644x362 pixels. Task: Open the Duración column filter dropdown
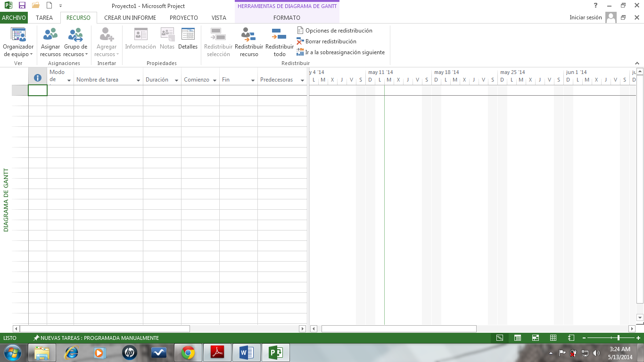coord(176,81)
